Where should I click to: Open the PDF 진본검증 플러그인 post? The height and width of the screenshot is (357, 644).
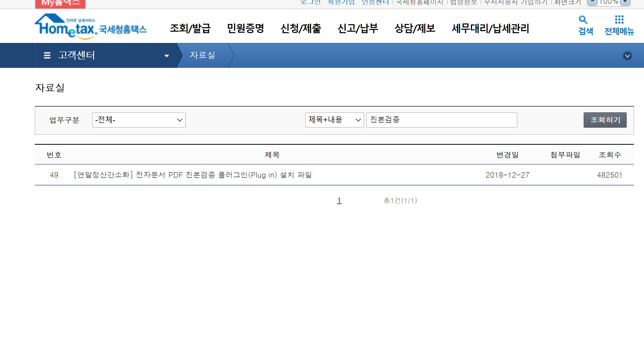pyautogui.click(x=193, y=175)
